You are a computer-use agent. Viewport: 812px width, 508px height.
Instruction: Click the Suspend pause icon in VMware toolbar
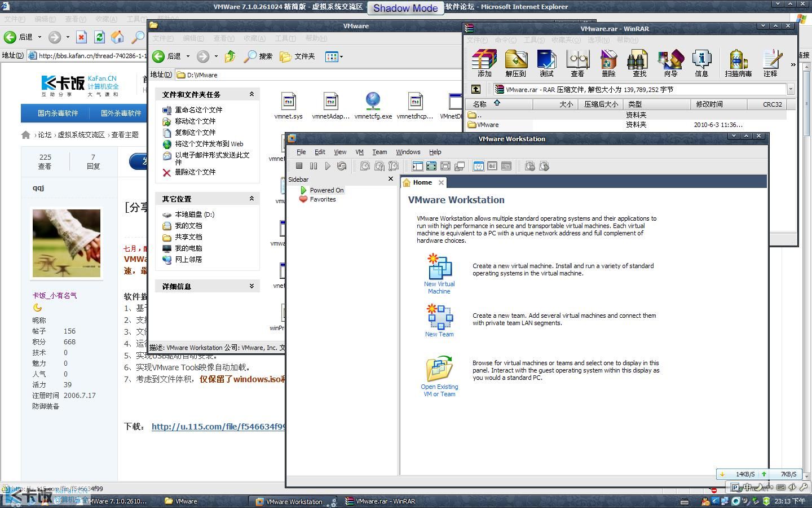[x=314, y=166]
